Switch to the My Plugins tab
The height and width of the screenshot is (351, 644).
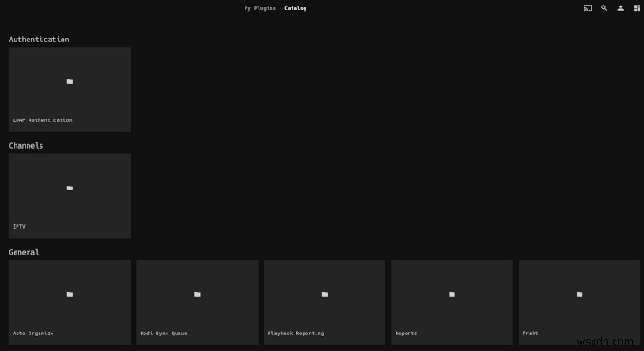[x=260, y=8]
